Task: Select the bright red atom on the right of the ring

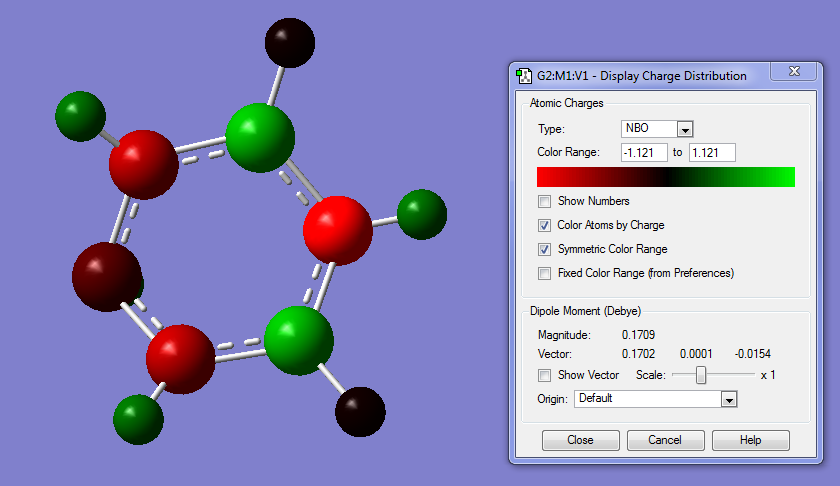Action: [338, 230]
